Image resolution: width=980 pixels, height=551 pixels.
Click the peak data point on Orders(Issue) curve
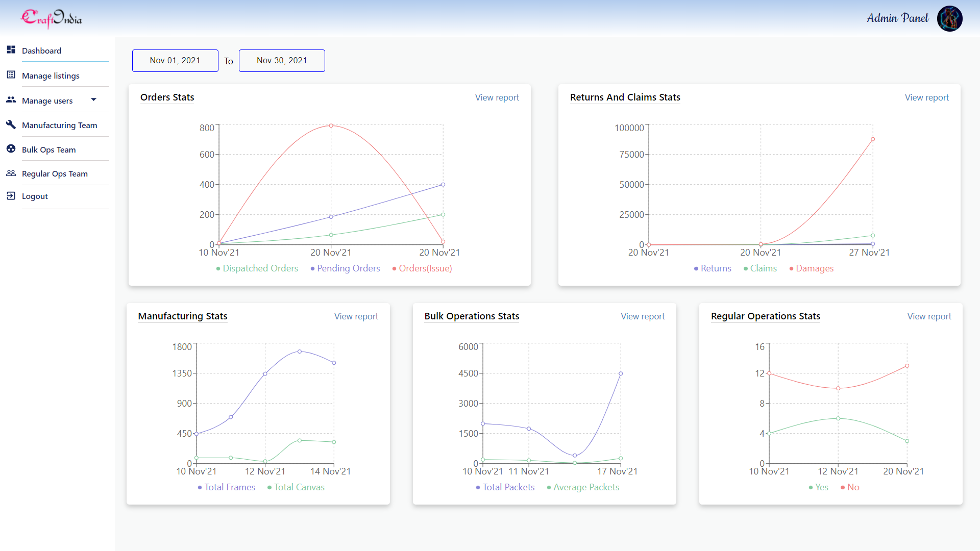pyautogui.click(x=331, y=125)
